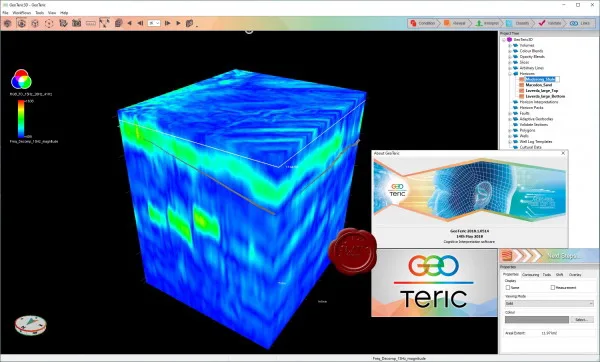
Task: Select Cultural Data in project tree
Action: (x=530, y=147)
